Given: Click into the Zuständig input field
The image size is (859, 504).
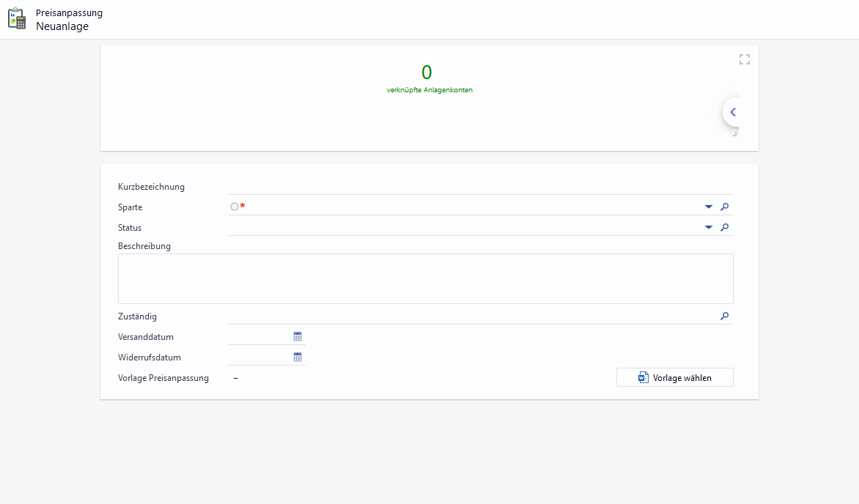Looking at the screenshot, I should click(x=469, y=316).
